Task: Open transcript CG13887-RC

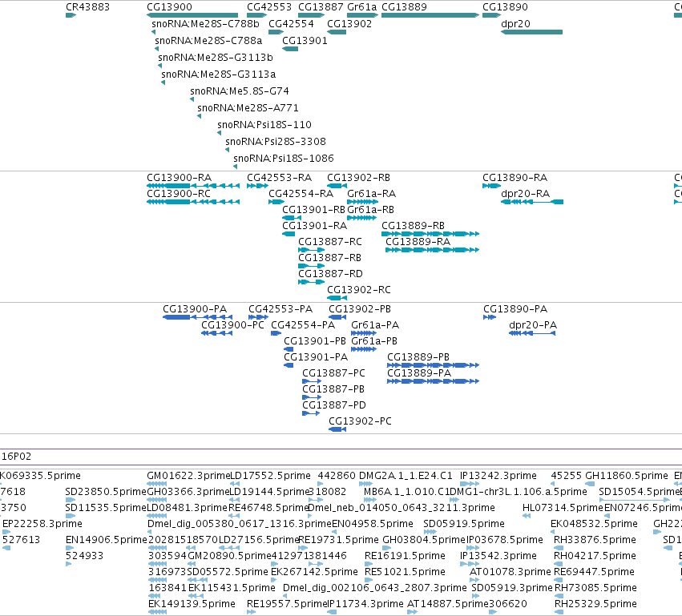Action: tap(312, 250)
